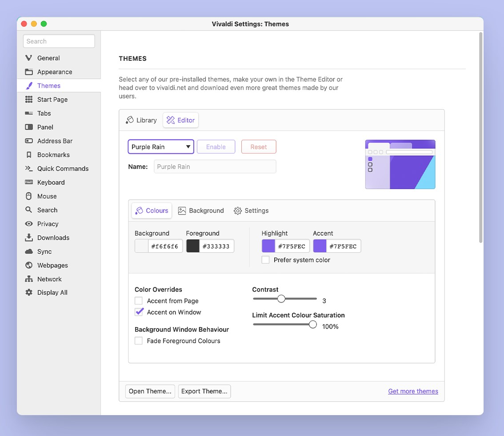Click the Limit Accent Colour Saturation slider handle
This screenshot has height=436, width=504.
point(313,324)
